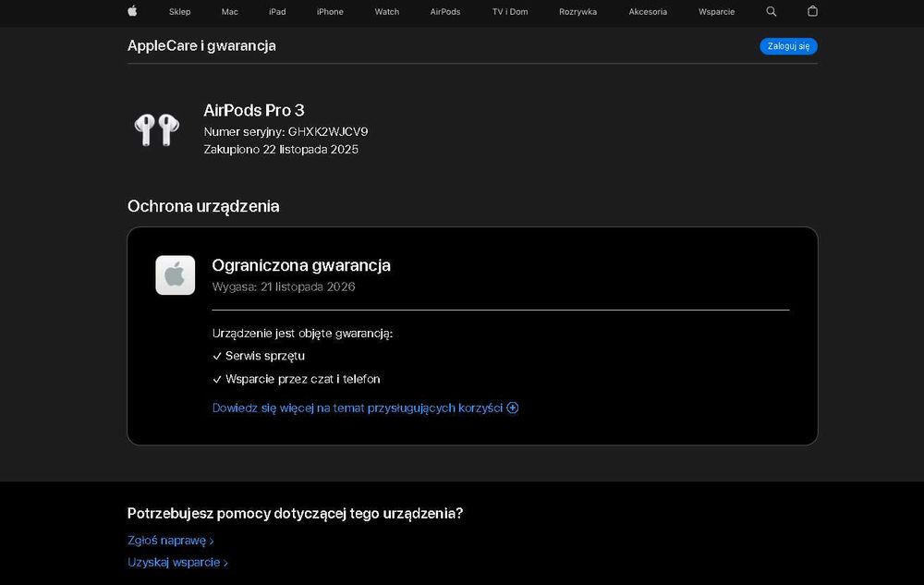Screen dimensions: 924x585
Task: Open the iPad menu item
Action: click(x=277, y=12)
